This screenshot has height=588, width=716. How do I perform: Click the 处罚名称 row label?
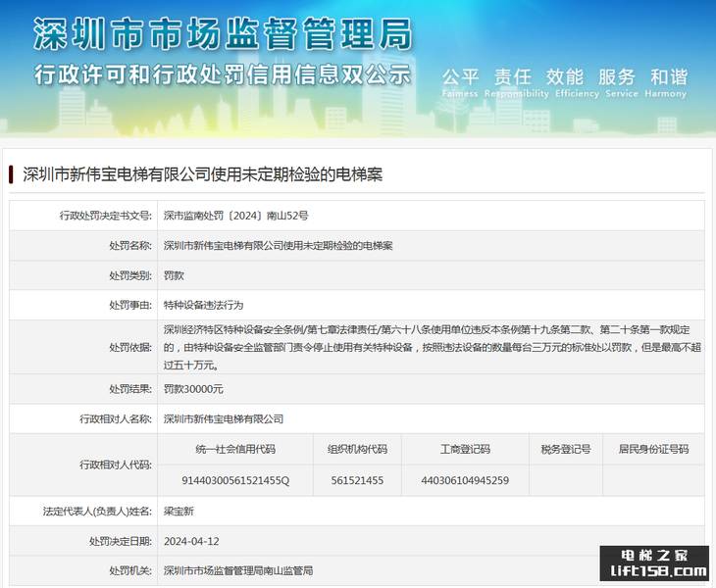(x=130, y=246)
